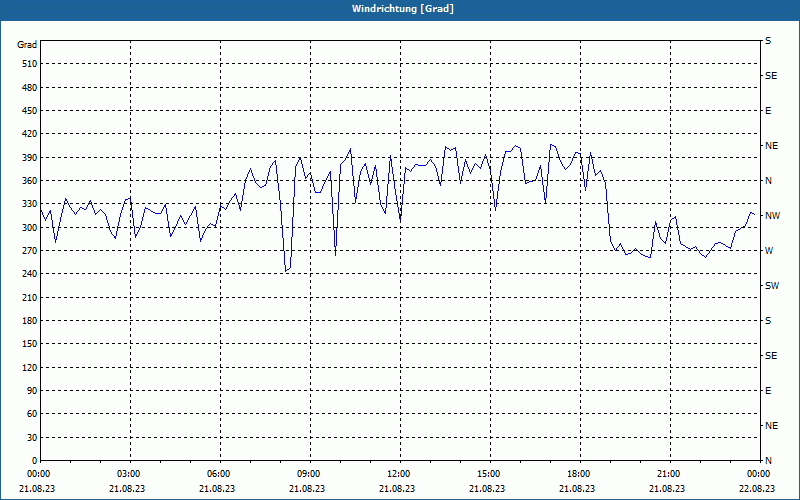
Task: Select the E label at the 450 gridline
Action: (x=768, y=111)
